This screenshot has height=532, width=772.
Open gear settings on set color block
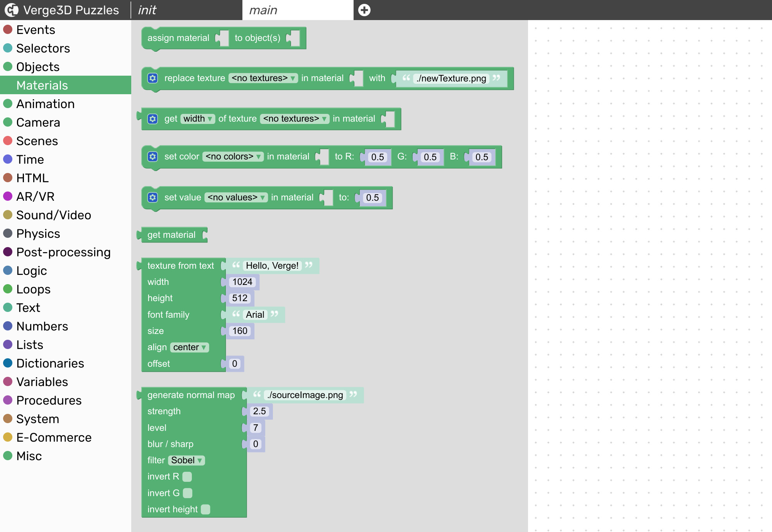(x=153, y=157)
